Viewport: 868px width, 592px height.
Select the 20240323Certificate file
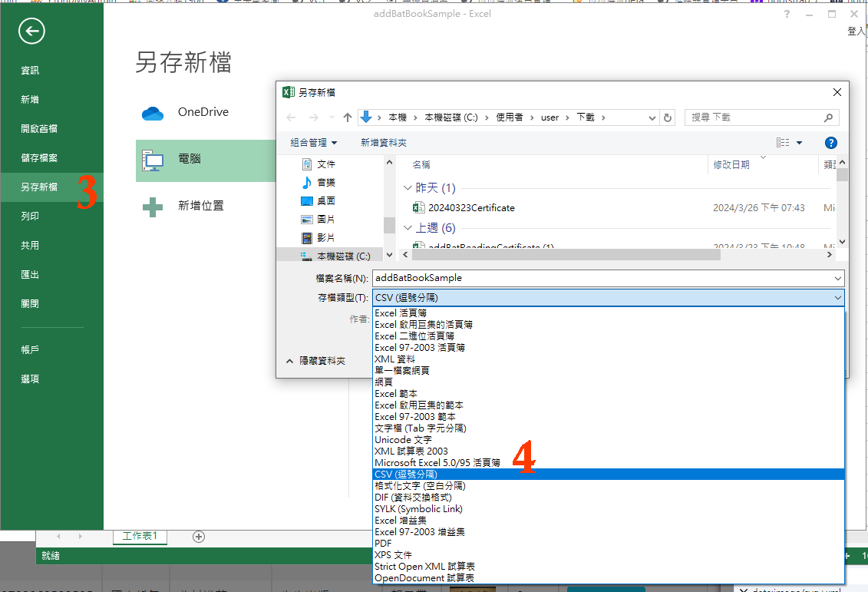pyautogui.click(x=464, y=208)
